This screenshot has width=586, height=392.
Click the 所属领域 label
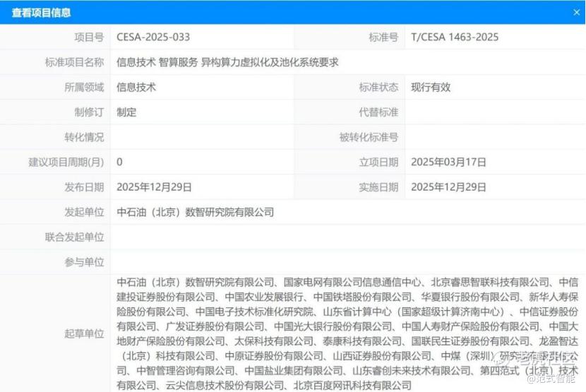tap(84, 87)
